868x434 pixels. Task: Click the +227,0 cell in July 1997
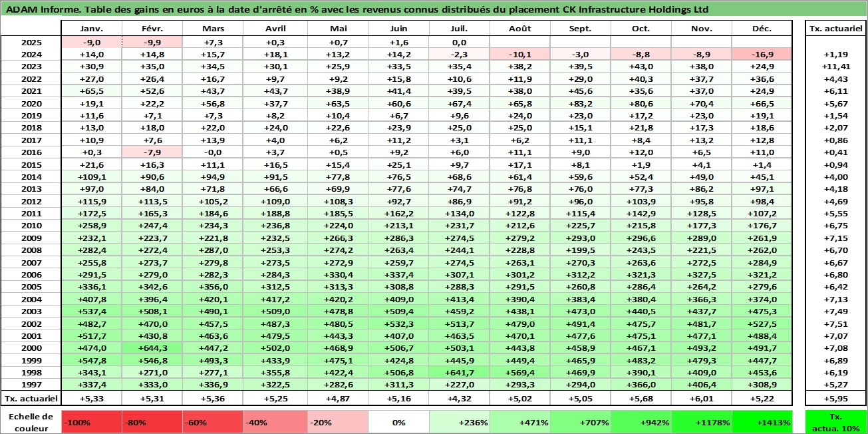(458, 384)
